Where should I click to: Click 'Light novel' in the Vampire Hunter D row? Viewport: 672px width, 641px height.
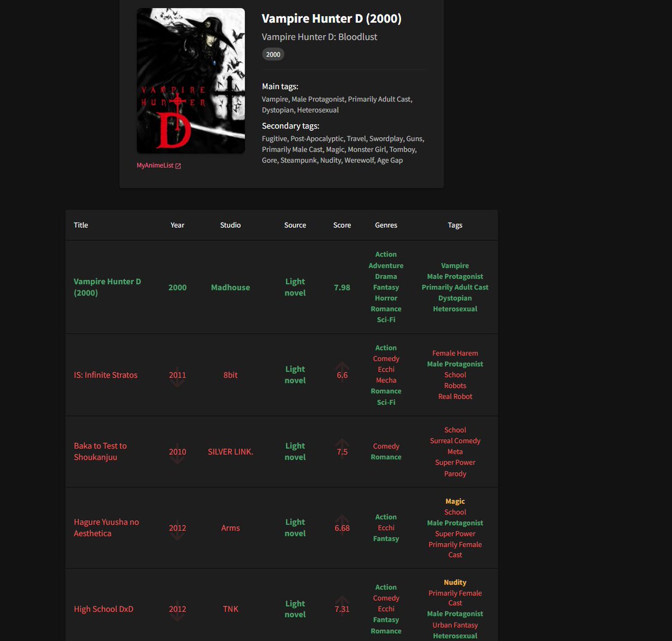(x=295, y=287)
